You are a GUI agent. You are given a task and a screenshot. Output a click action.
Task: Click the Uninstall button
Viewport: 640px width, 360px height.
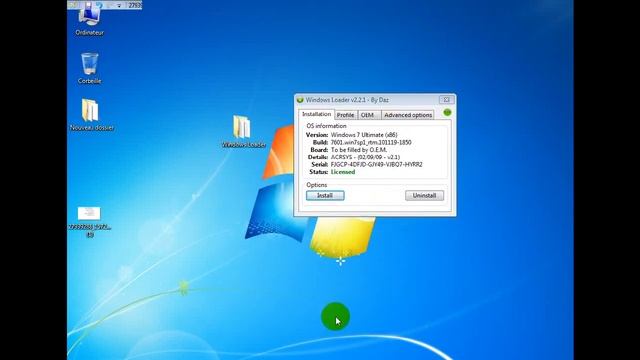point(424,196)
